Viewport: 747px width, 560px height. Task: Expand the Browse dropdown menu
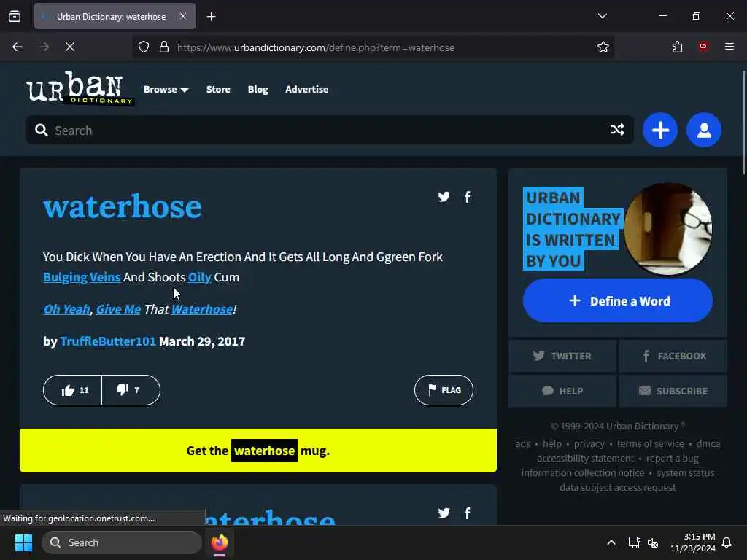pos(166,89)
